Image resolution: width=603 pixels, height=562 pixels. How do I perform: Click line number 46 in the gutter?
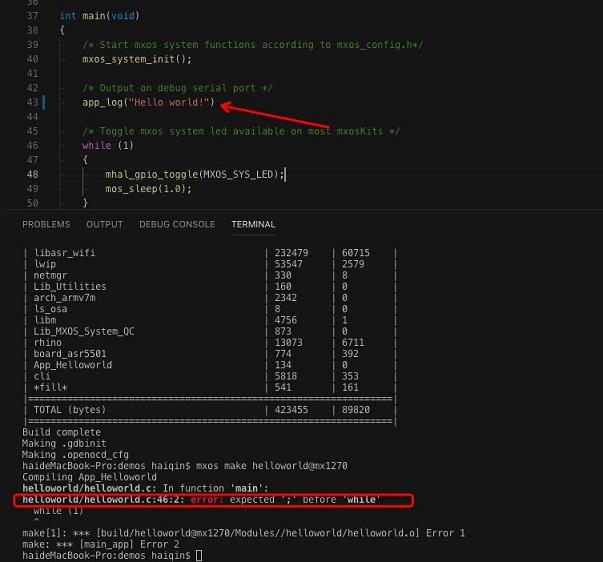pos(33,145)
